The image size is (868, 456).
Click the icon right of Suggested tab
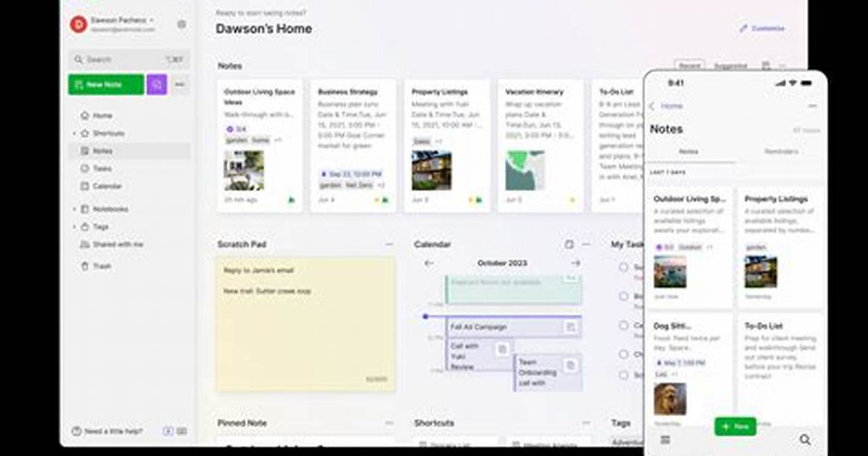pos(766,66)
